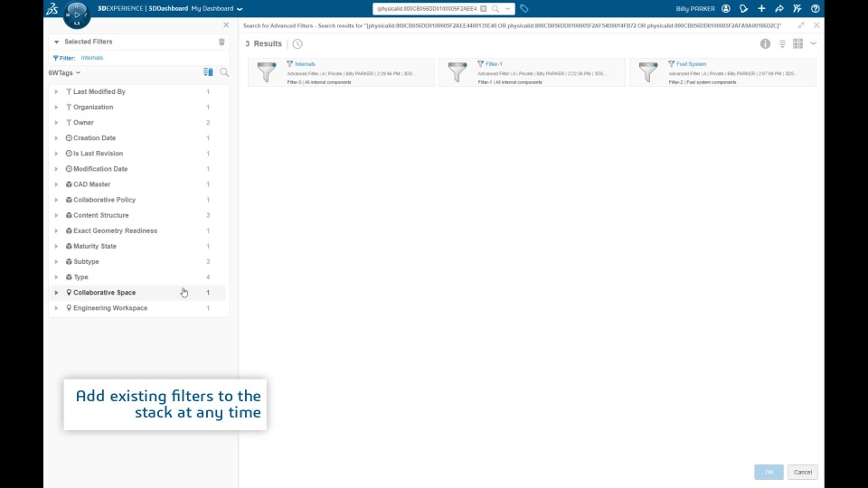Open the 6WTags search magnifier icon
This screenshot has width=868, height=488.
[224, 72]
